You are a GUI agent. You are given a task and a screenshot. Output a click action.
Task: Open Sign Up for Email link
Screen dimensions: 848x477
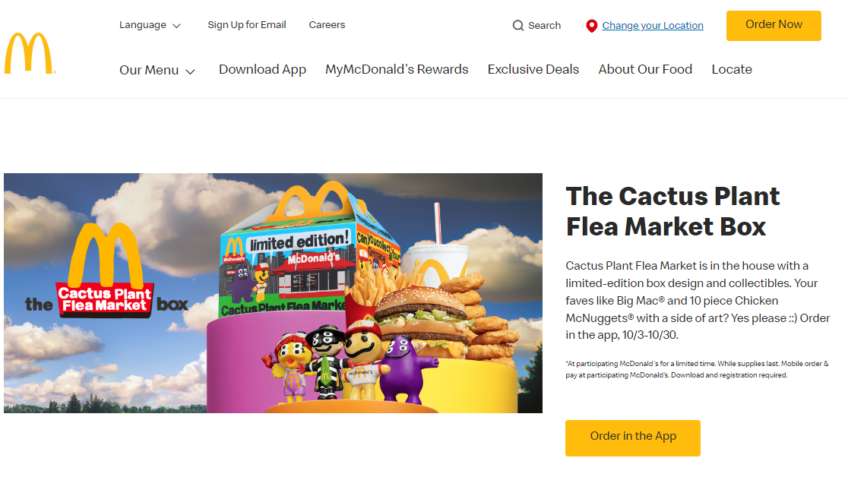pos(247,25)
